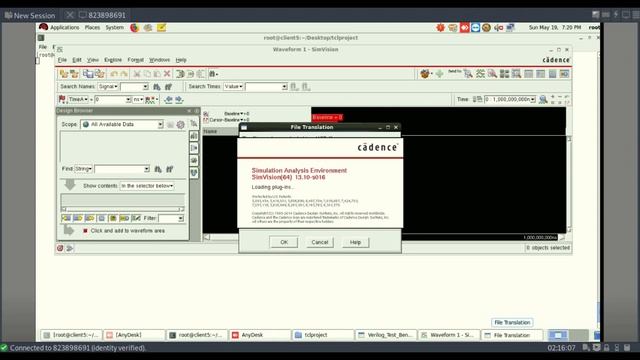Click the Send To design browser grid icon
Viewport: 640px width, 360px height.
[x=504, y=74]
